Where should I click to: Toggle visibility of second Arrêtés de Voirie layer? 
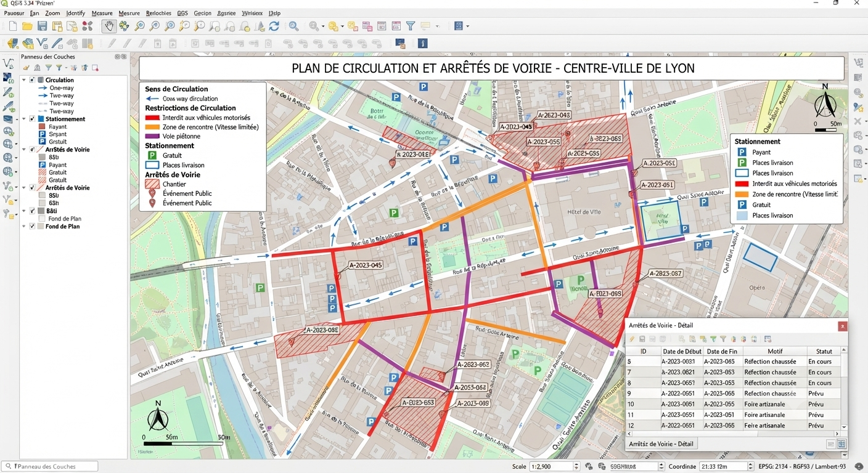coord(31,188)
